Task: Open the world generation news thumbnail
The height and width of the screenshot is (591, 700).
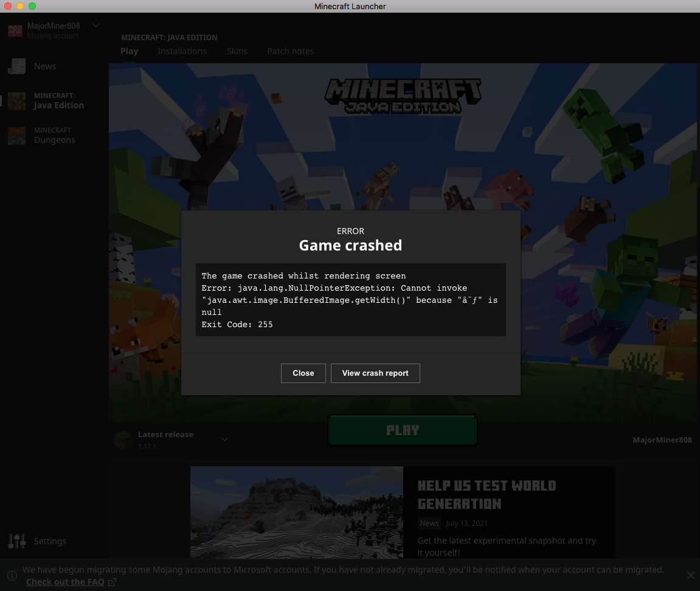Action: coord(296,513)
